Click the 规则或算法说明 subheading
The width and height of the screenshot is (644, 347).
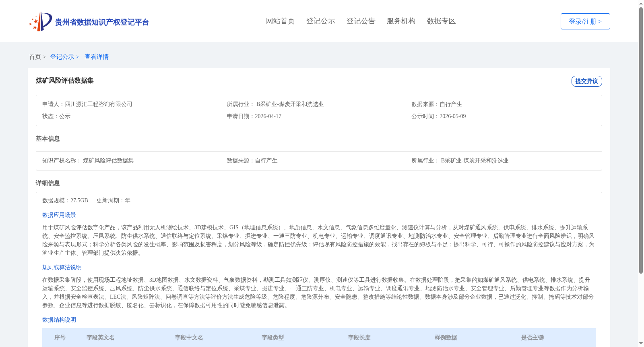coord(62,268)
